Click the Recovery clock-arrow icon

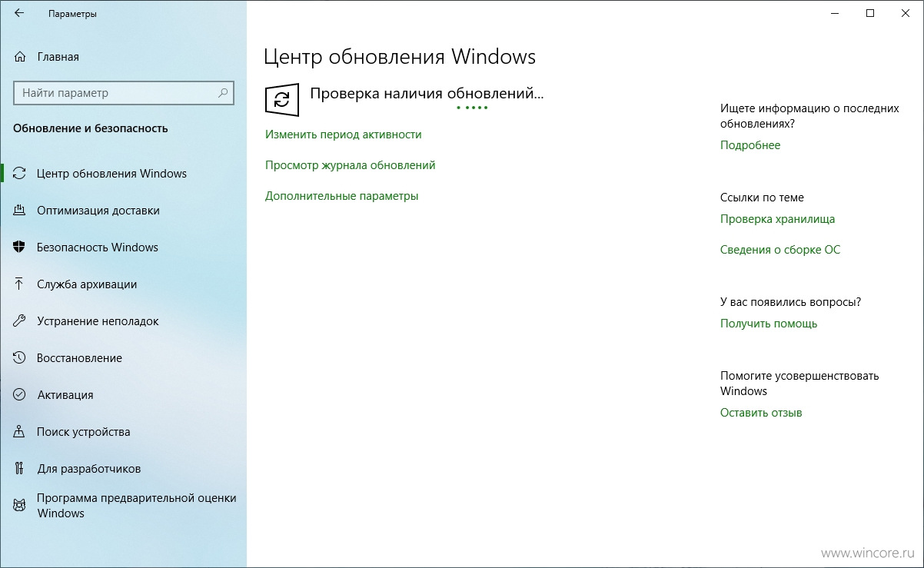tap(20, 358)
